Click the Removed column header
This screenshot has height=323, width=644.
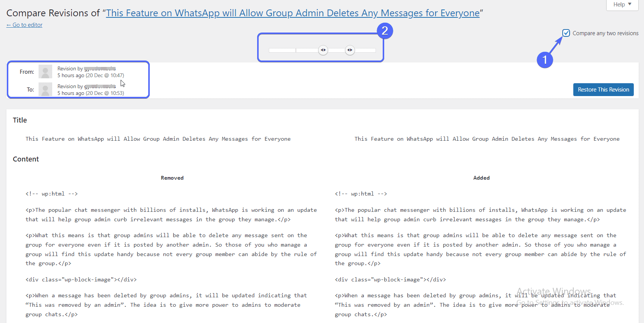click(x=172, y=178)
